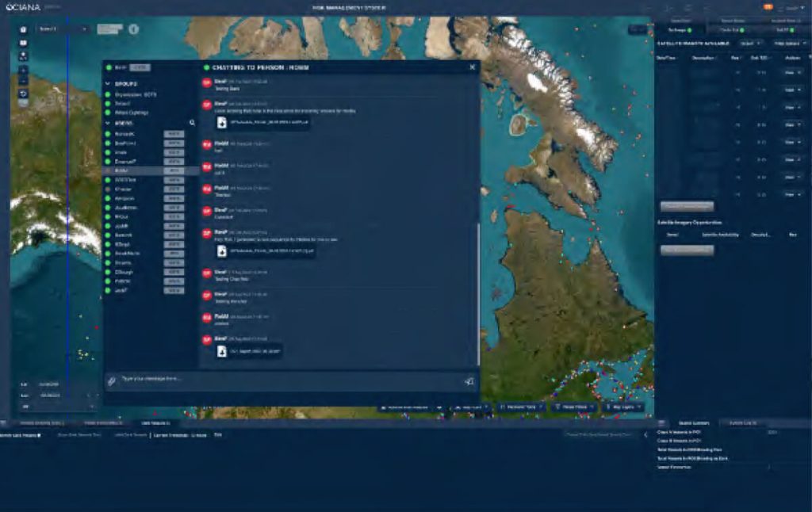Open the Filter options dropdown for satellite images
The width and height of the screenshot is (812, 512).
(x=787, y=43)
